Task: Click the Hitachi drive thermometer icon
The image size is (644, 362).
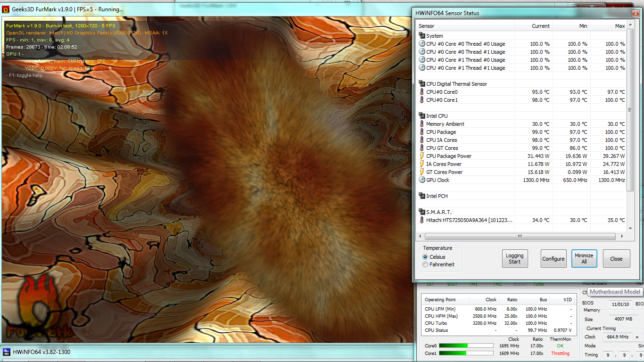Action: pos(422,220)
